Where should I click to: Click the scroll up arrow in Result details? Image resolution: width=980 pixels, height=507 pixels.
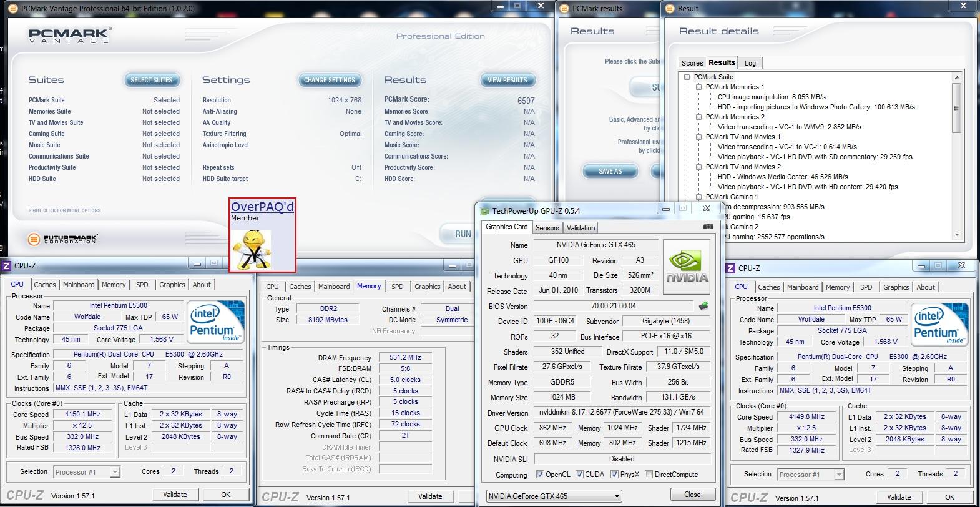956,77
